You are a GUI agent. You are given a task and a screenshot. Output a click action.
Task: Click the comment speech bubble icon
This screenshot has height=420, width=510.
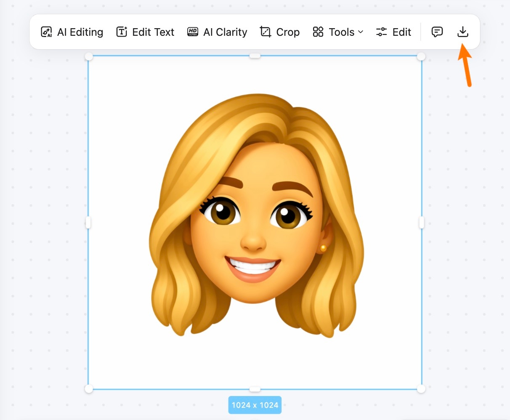tap(437, 32)
